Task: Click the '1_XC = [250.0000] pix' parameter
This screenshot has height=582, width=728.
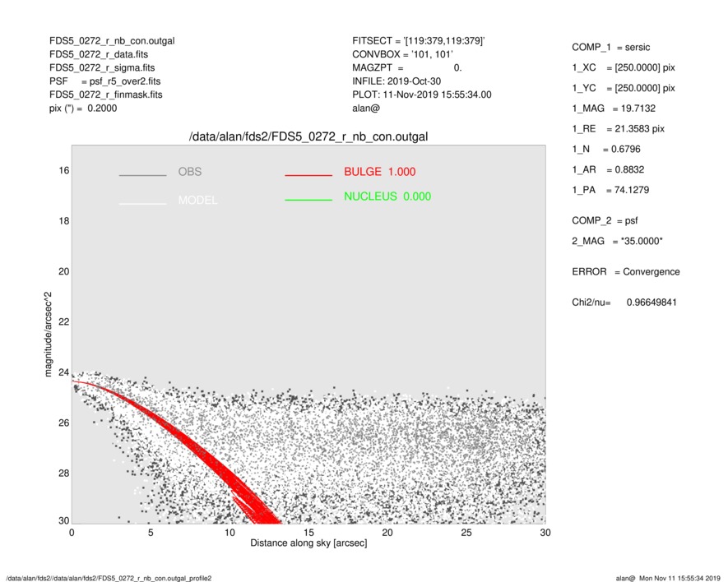Action: coord(624,67)
